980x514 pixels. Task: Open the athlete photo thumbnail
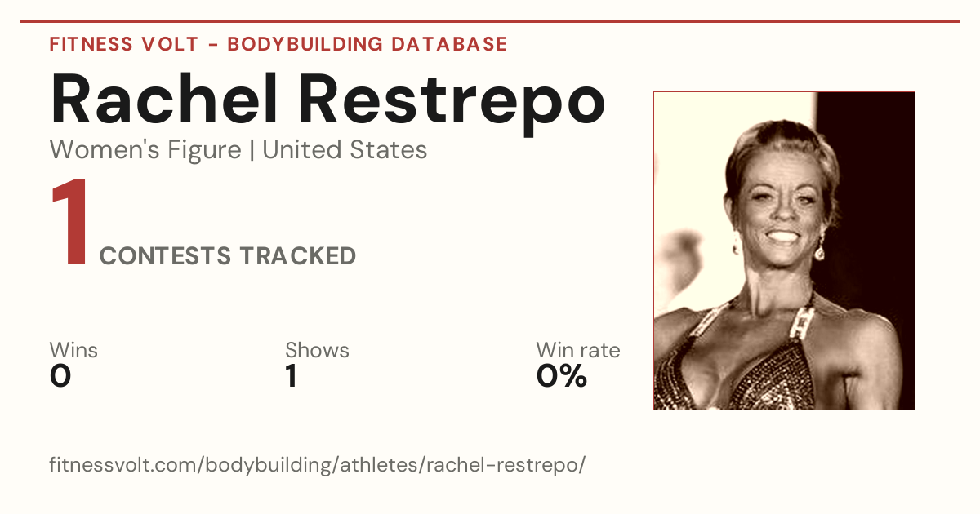784,250
